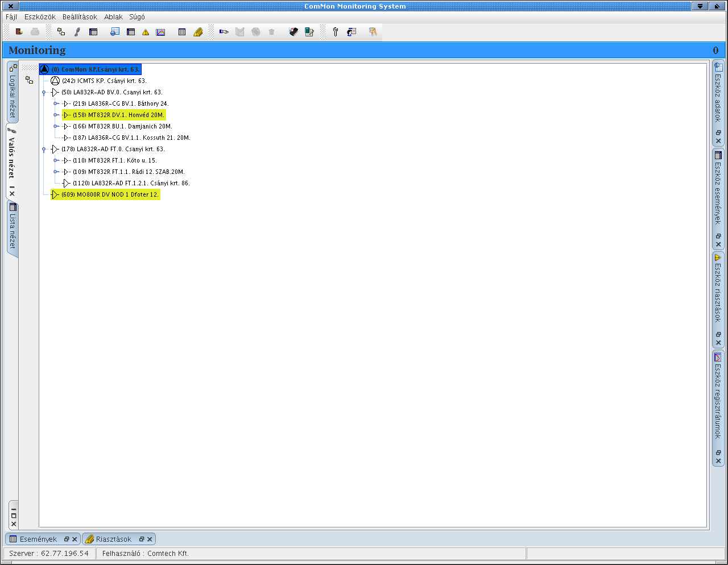
Task: Open the Ablak menu
Action: tap(113, 17)
